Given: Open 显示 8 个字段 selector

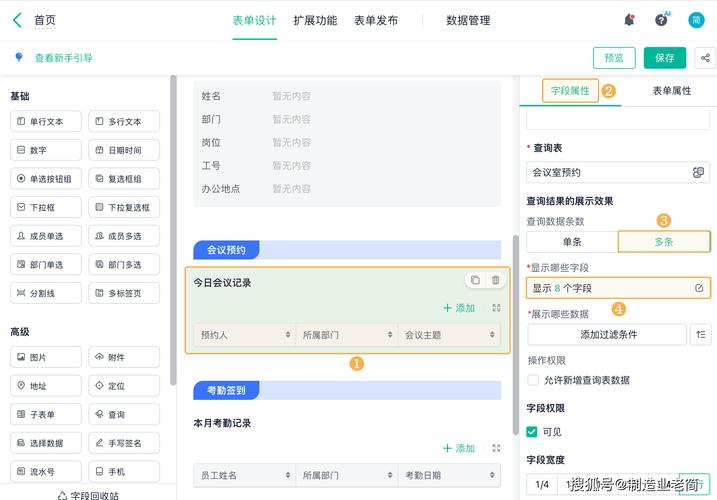Looking at the screenshot, I should (x=618, y=288).
